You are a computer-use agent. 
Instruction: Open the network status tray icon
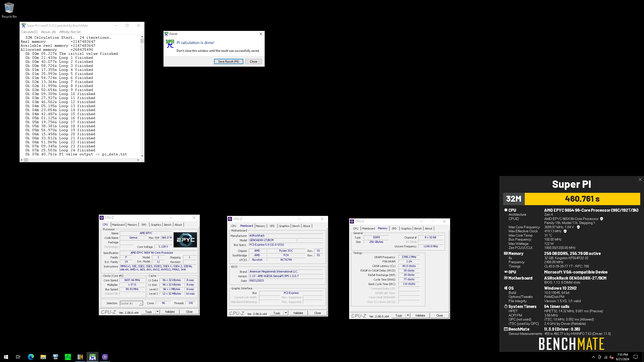pos(606,357)
